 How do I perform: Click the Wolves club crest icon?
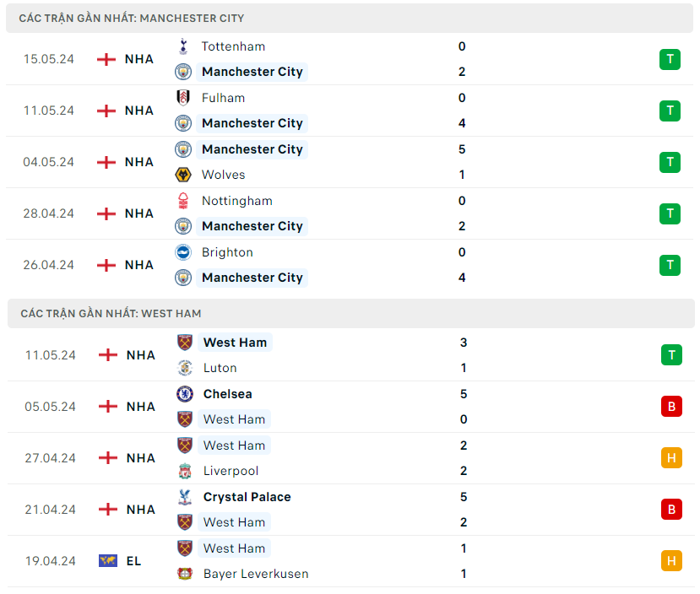point(183,175)
